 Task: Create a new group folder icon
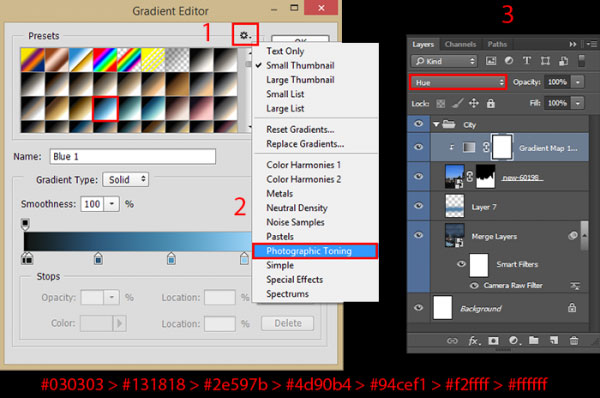pos(534,340)
